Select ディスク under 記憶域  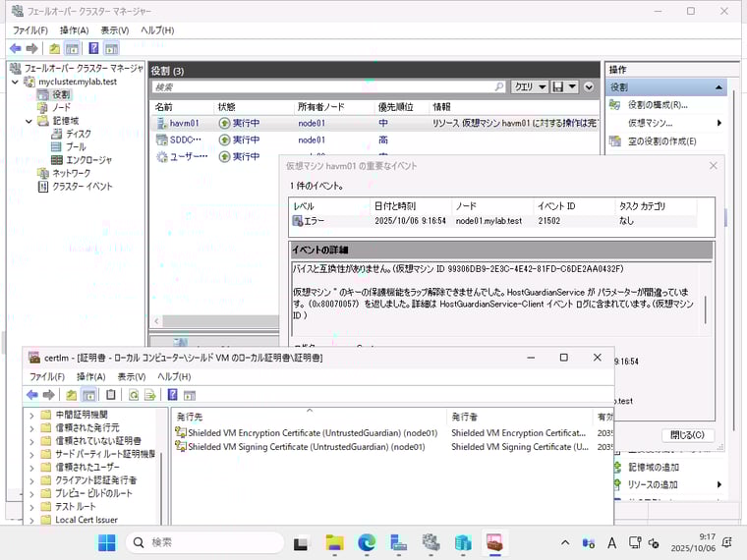point(78,134)
